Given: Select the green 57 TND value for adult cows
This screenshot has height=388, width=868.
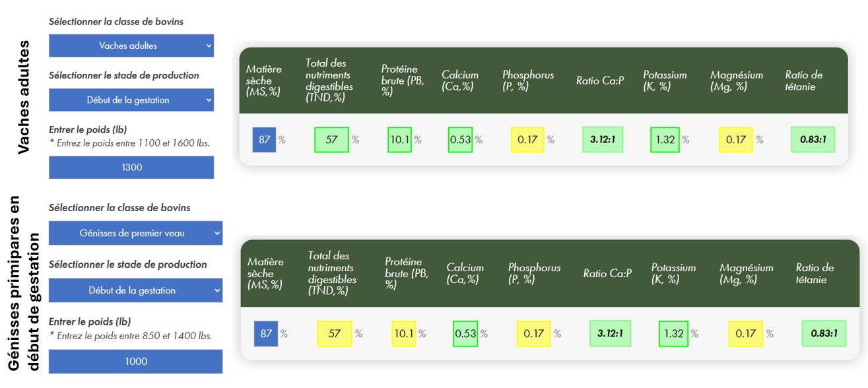Looking at the screenshot, I should [x=331, y=140].
